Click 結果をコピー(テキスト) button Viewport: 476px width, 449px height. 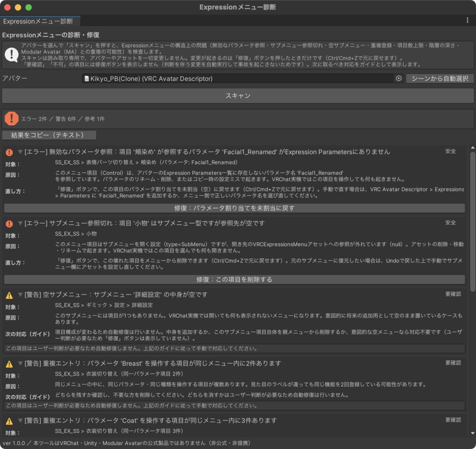(x=49, y=135)
